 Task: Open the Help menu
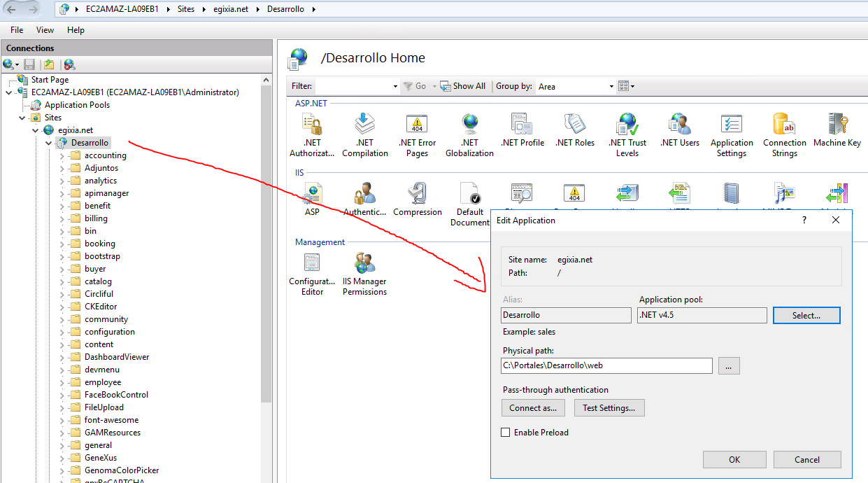pos(76,30)
